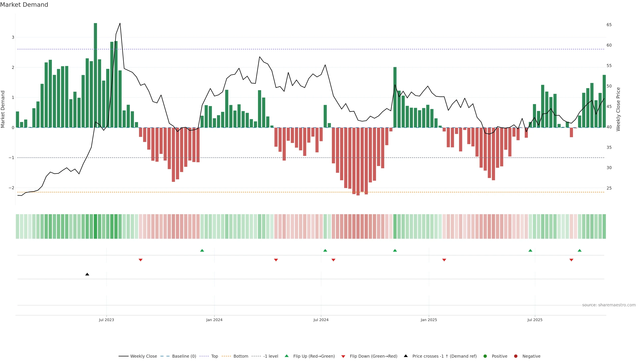Click the green Positive circle legend icon

click(485, 356)
